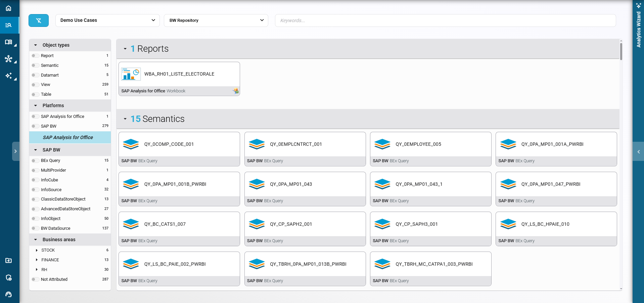The height and width of the screenshot is (303, 644).
Task: Click the WBA_RH01_LISTE_ELECTORALE report chart icon
Action: tap(131, 74)
